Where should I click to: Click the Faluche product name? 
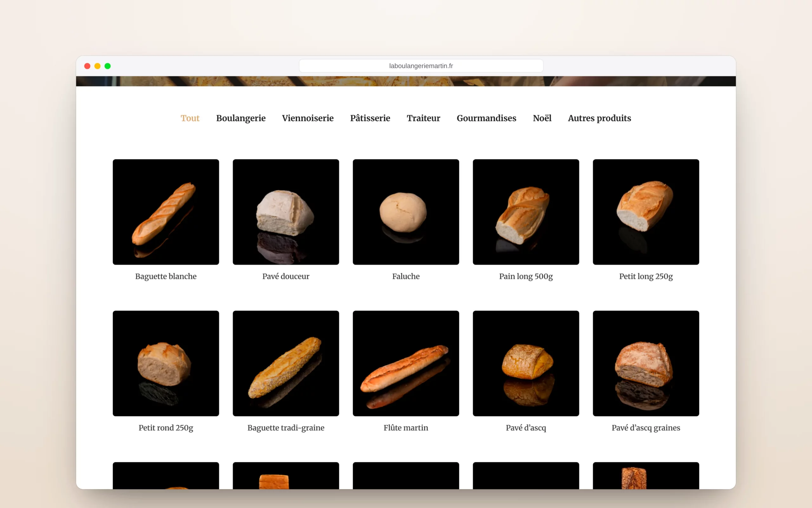(406, 277)
